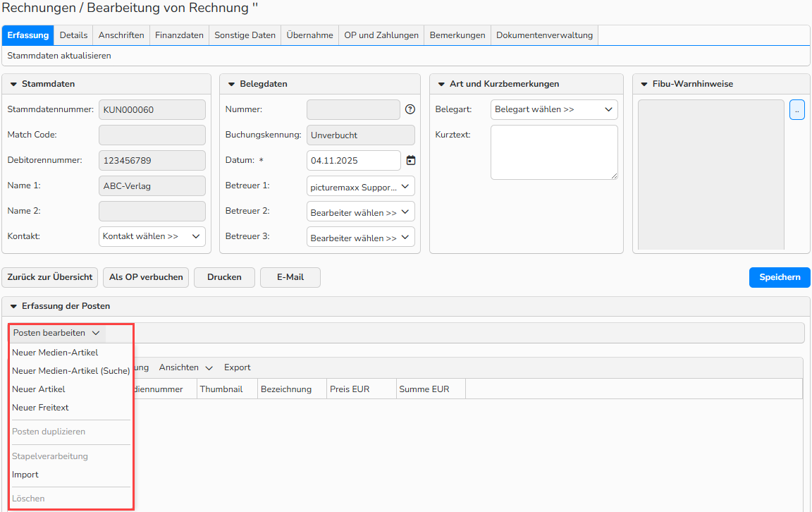This screenshot has height=512, width=812.
Task: Choose Neuer Freitext from the menu
Action: pos(40,408)
